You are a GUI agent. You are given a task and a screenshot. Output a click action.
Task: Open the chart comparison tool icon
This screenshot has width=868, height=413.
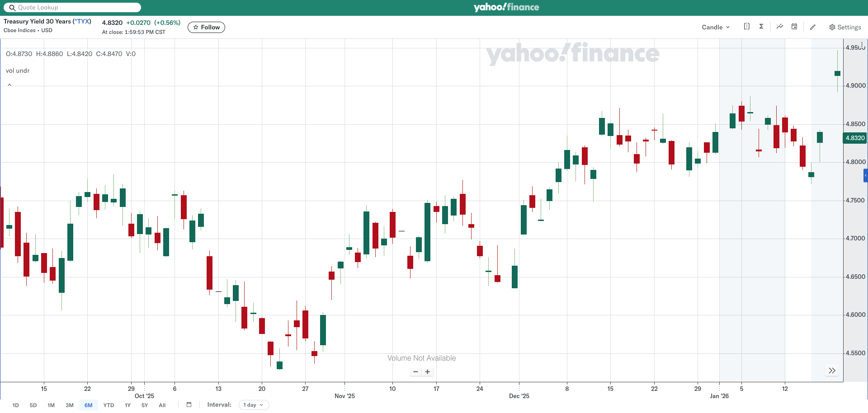[x=746, y=27]
